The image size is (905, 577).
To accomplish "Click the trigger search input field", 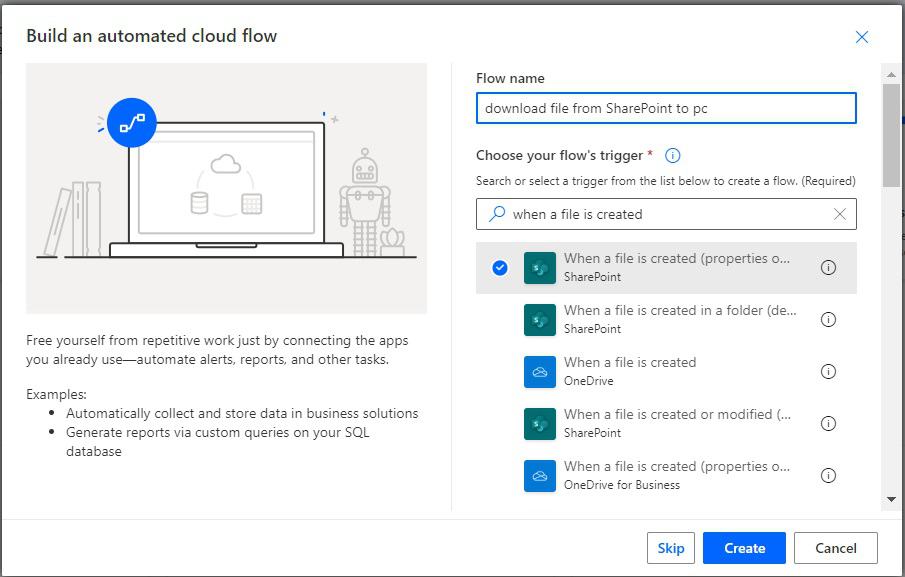I will pyautogui.click(x=666, y=214).
